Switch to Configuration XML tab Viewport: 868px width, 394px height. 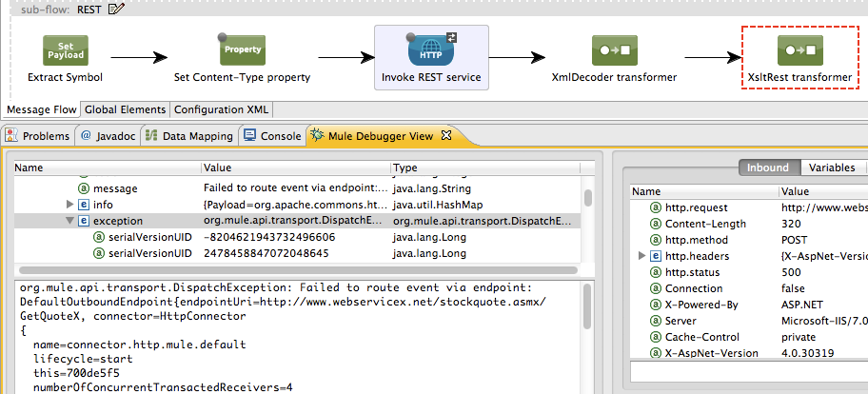(x=222, y=109)
